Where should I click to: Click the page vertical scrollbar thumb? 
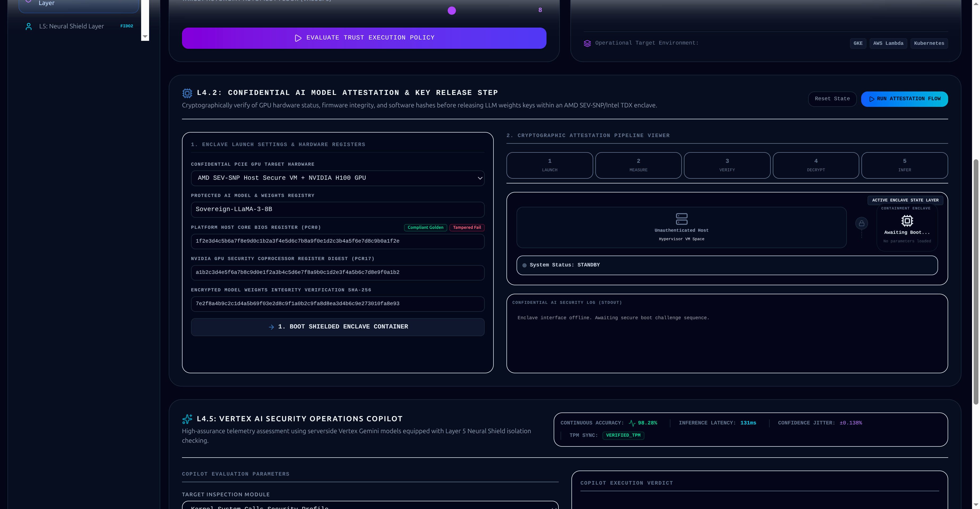pos(975,281)
